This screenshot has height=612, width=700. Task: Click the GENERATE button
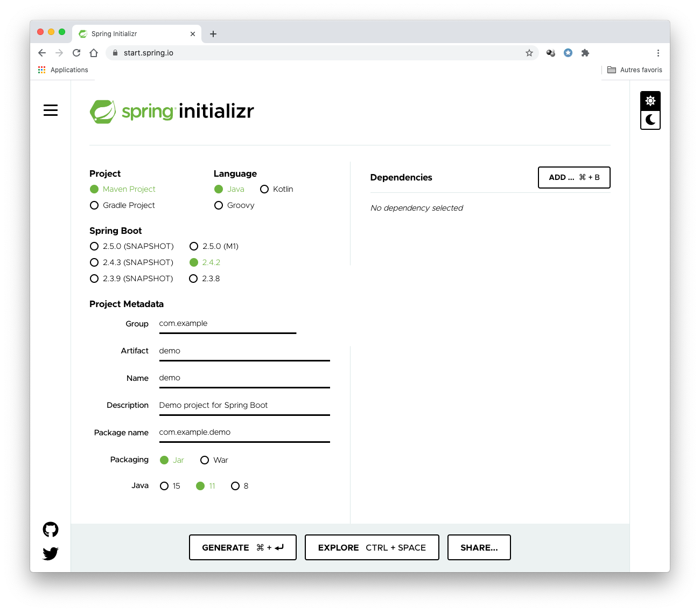click(x=243, y=547)
